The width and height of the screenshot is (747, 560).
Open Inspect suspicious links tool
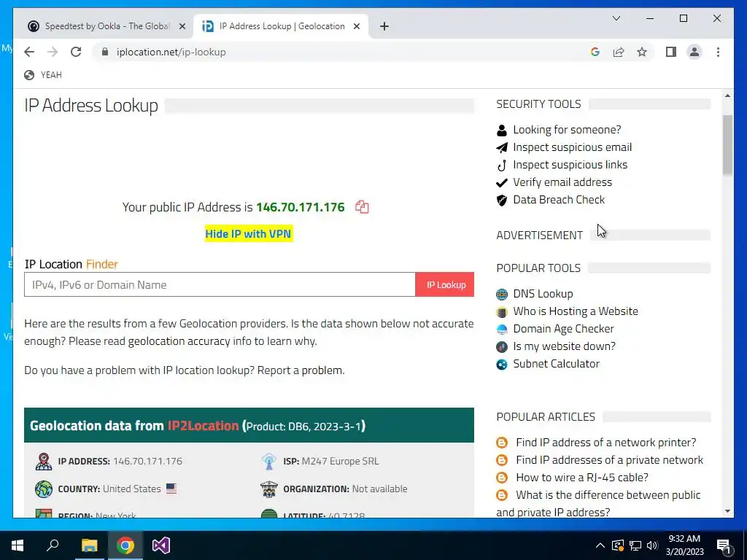[570, 165]
